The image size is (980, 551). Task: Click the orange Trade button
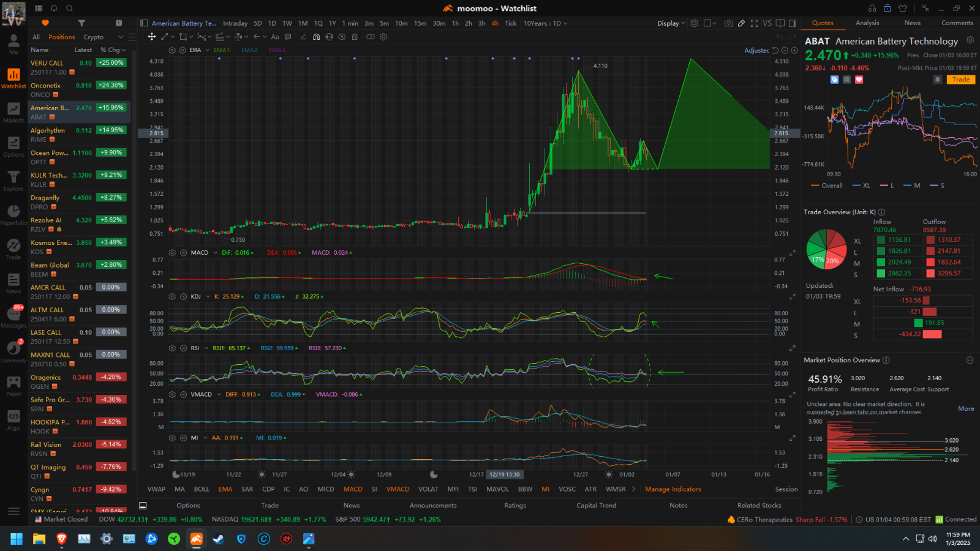pos(960,80)
